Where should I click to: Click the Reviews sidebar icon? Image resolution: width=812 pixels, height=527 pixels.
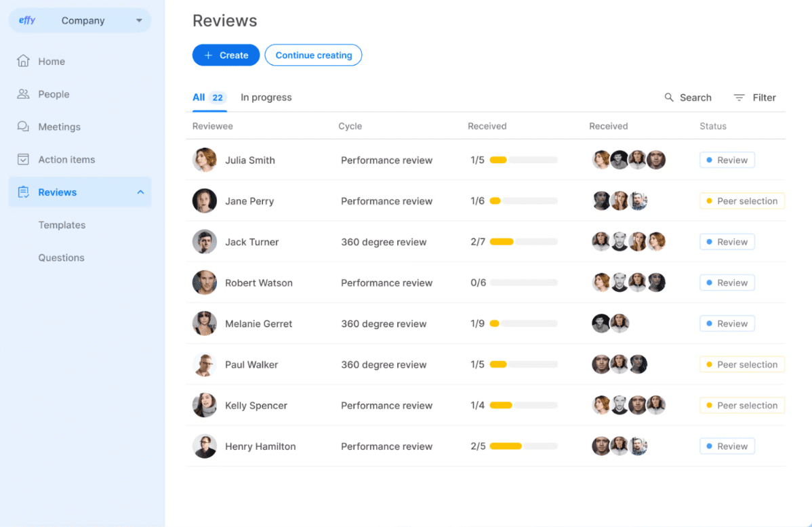23,192
